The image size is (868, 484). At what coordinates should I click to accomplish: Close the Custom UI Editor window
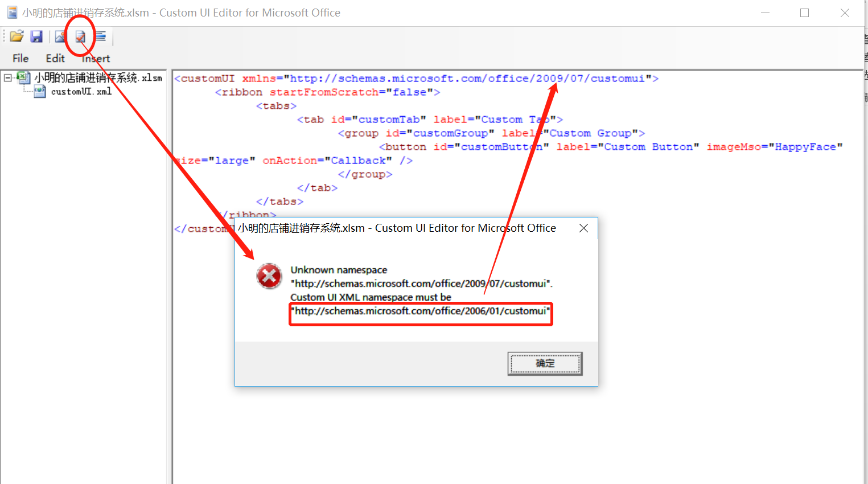(x=845, y=13)
